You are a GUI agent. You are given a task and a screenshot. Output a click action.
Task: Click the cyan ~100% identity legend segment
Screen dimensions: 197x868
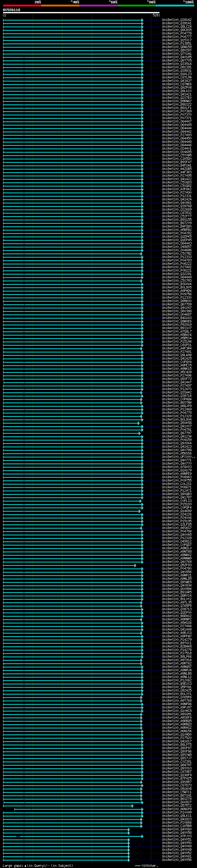tap(175, 6)
